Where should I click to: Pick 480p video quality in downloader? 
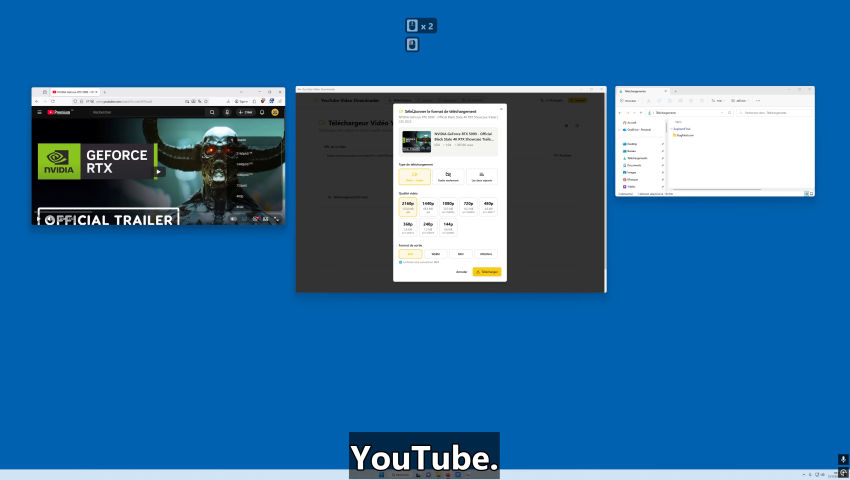(488, 207)
